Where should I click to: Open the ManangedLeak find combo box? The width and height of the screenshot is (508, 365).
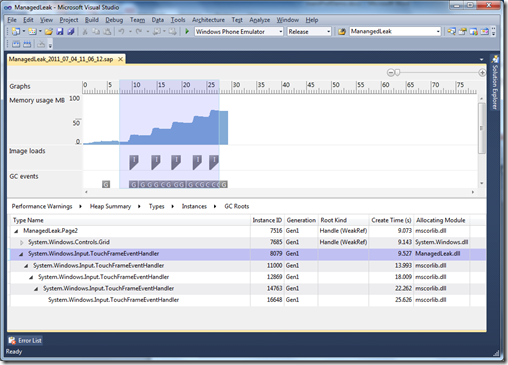(438, 32)
